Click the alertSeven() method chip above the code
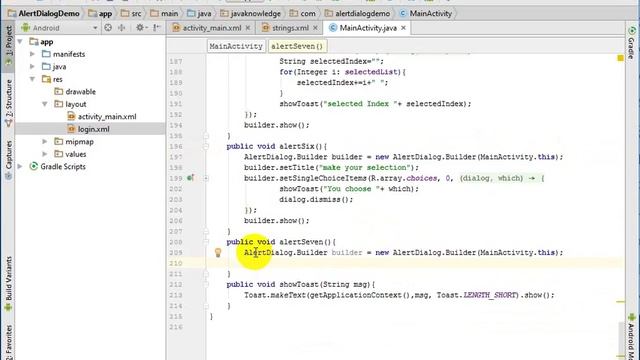Screen dimensions: 640x360 (297, 46)
